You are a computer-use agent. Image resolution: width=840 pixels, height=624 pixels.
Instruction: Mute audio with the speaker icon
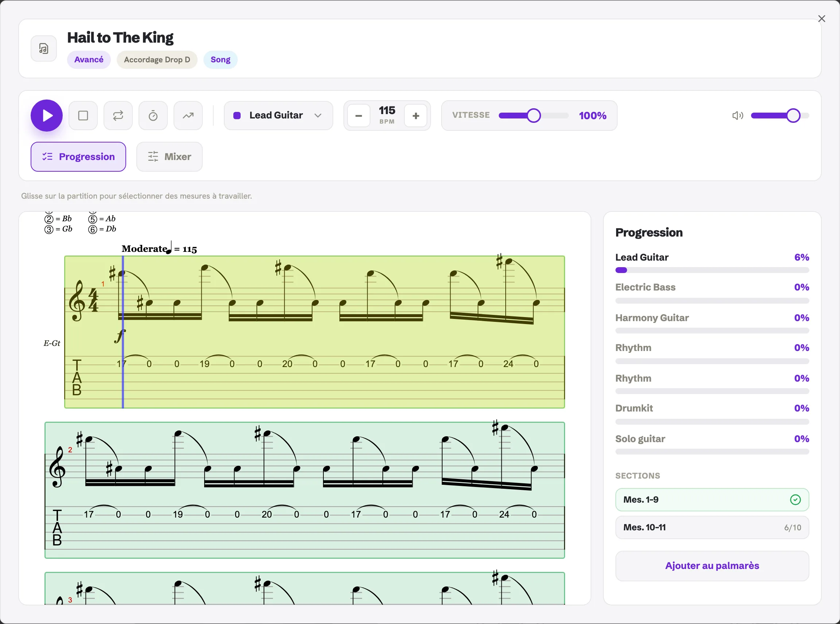point(738,116)
